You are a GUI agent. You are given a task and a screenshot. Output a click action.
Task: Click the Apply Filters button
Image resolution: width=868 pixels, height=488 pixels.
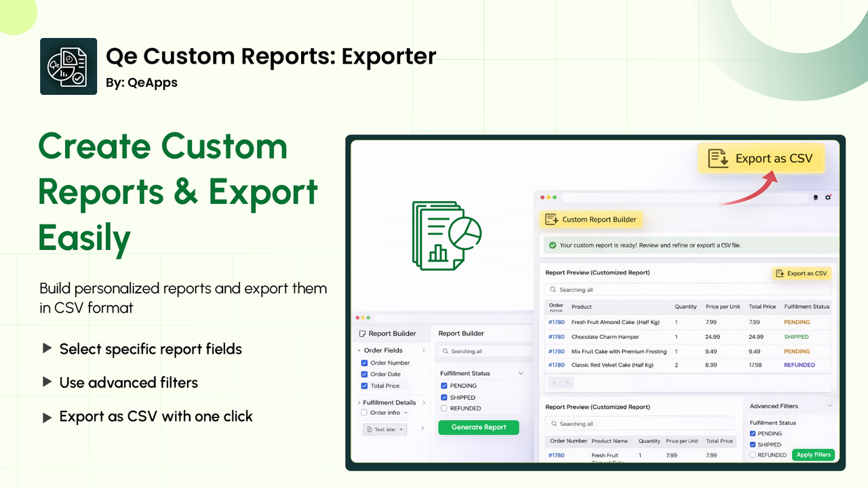click(x=814, y=455)
